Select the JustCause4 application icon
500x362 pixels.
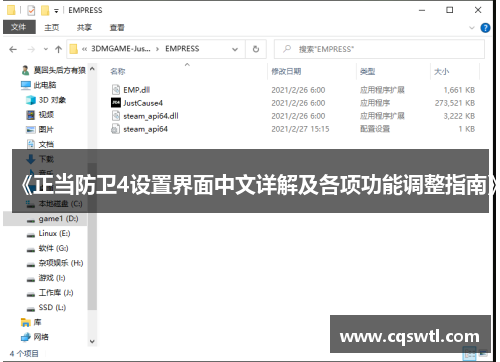tap(116, 103)
